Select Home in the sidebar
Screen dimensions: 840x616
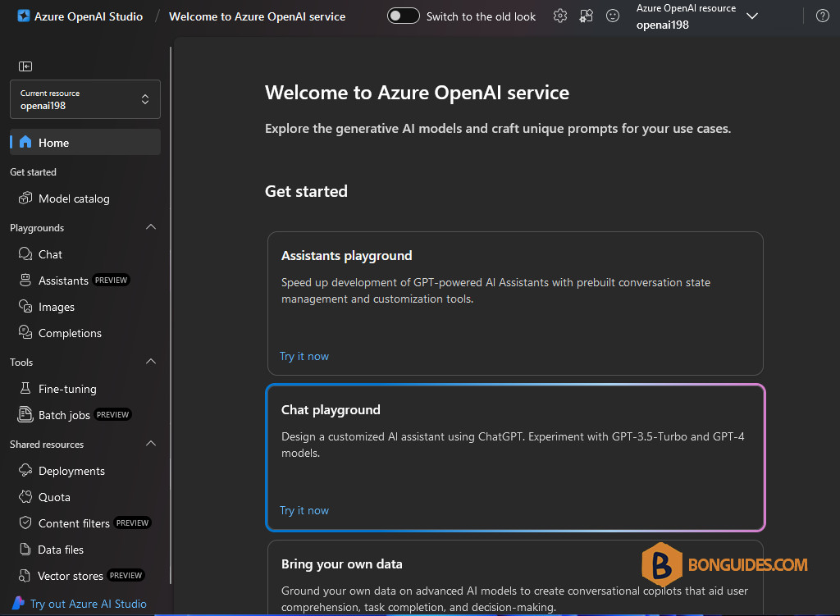[85, 142]
